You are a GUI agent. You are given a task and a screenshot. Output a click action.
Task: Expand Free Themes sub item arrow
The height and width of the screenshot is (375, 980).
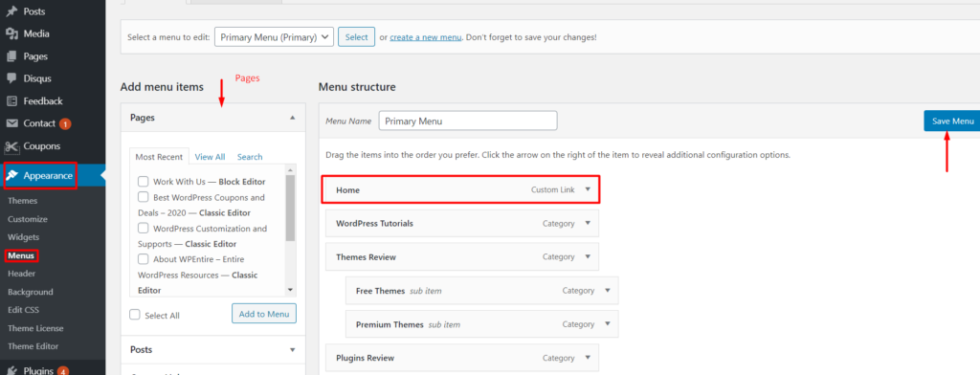608,291
